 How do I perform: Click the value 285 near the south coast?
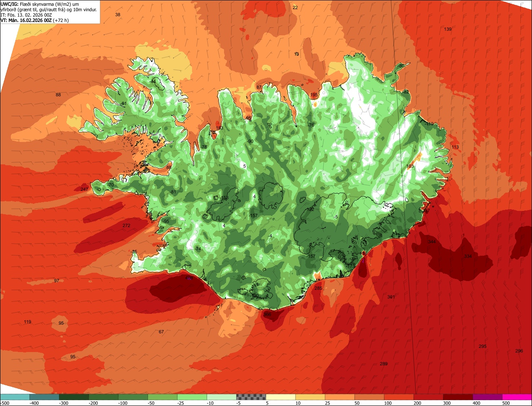[x=318, y=288]
